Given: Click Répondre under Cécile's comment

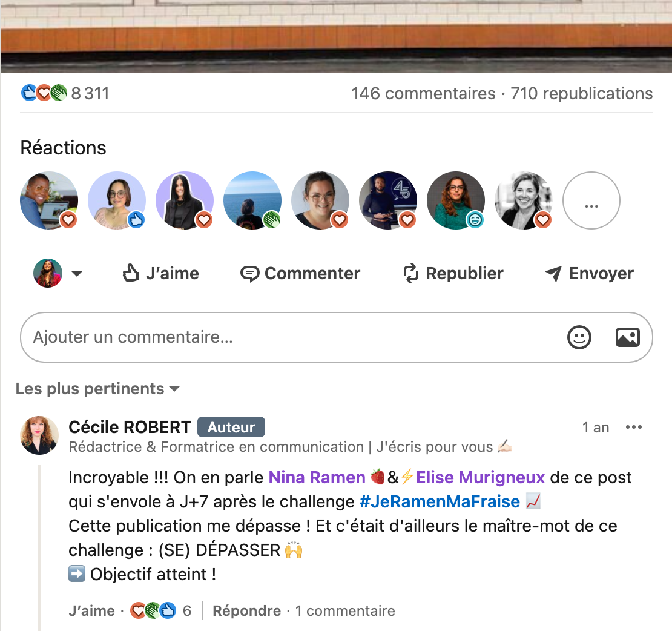Looking at the screenshot, I should 247,611.
